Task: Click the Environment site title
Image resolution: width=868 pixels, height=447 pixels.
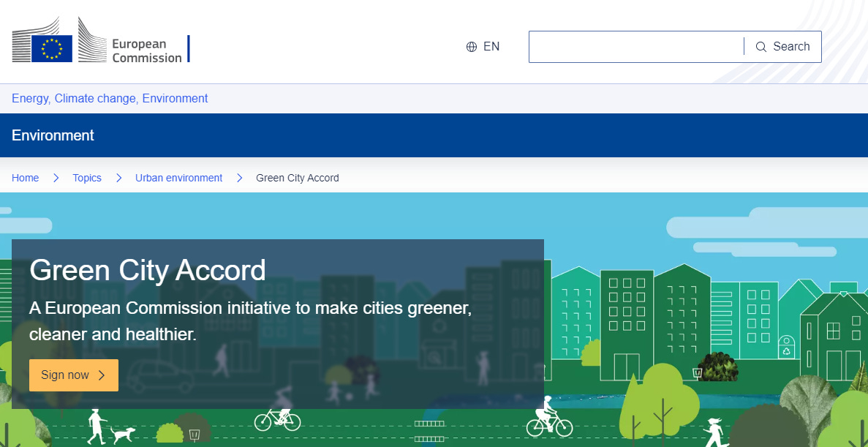Action: coord(53,135)
